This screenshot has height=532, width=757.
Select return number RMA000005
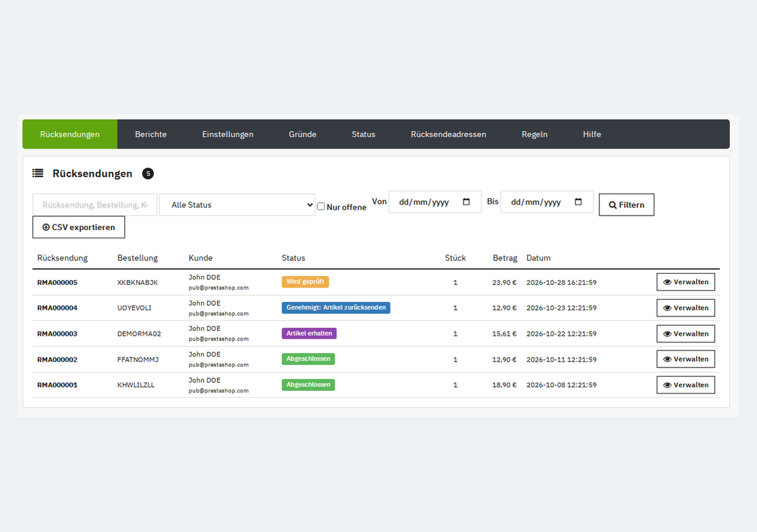pyautogui.click(x=57, y=282)
